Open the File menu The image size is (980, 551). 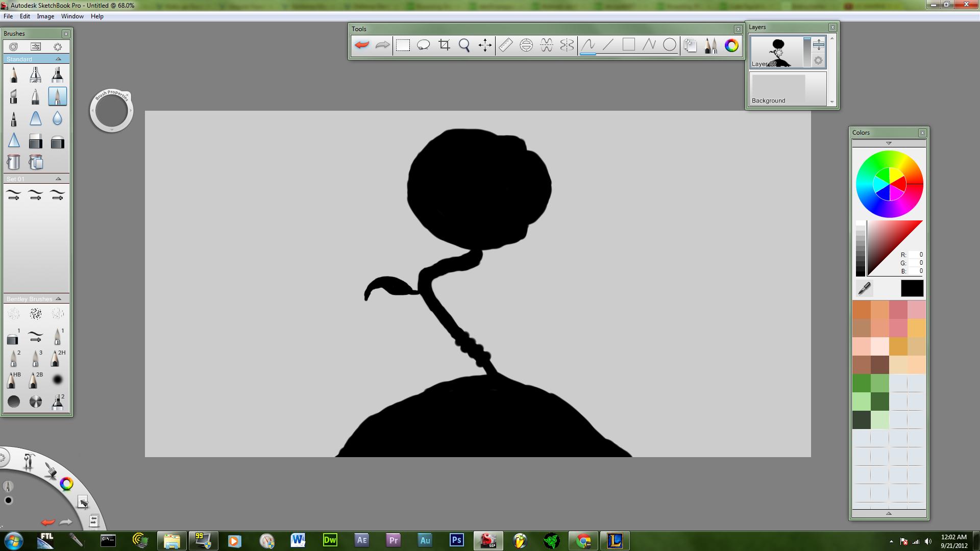pyautogui.click(x=8, y=16)
